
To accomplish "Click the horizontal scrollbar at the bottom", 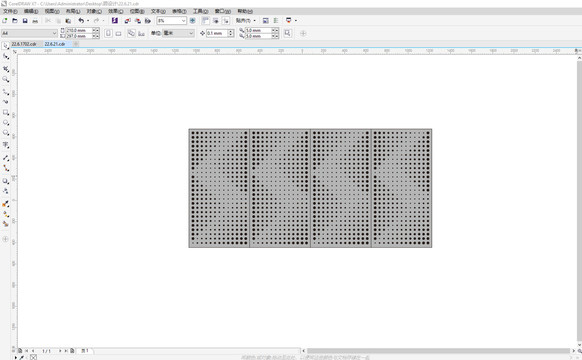I will [x=438, y=351].
